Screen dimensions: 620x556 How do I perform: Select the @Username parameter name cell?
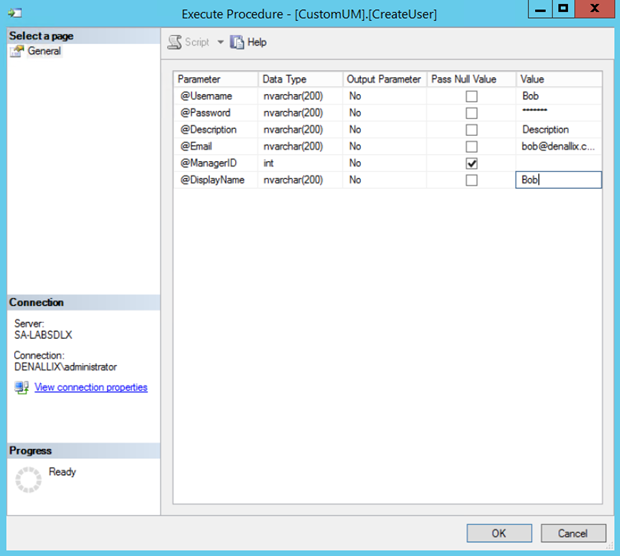[216, 96]
